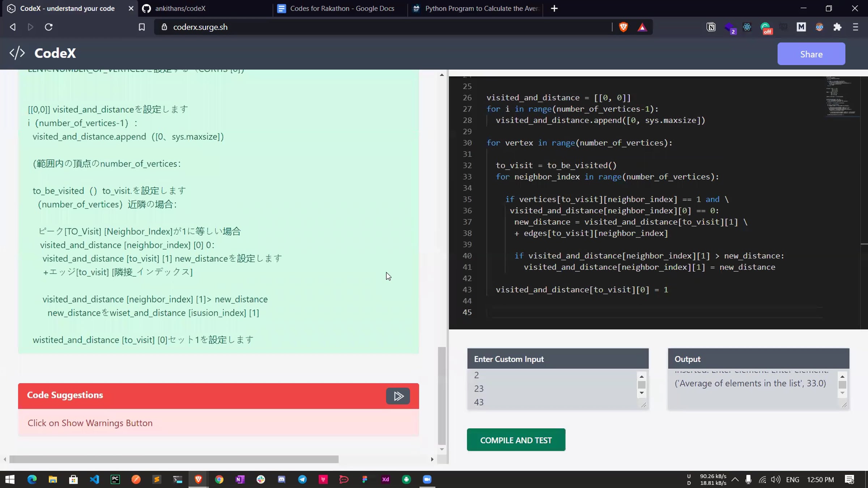Viewport: 868px width, 488px height.
Task: Show hidden system tray icons
Action: click(x=735, y=480)
